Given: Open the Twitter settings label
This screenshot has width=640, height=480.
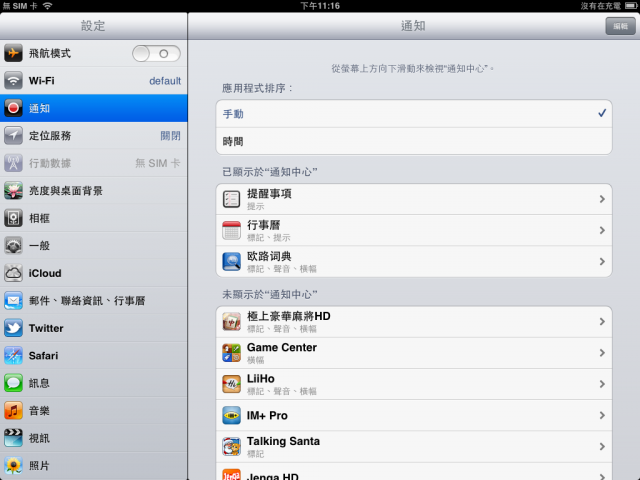Looking at the screenshot, I should point(46,328).
